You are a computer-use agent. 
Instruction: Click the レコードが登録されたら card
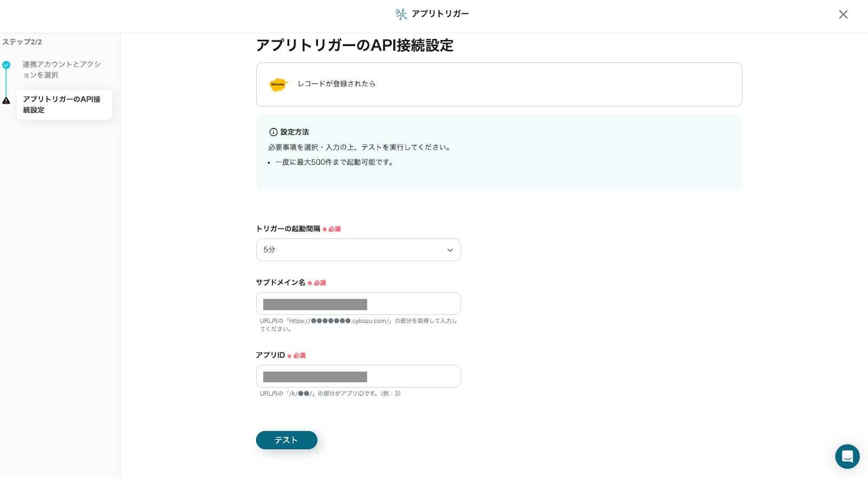(x=499, y=85)
